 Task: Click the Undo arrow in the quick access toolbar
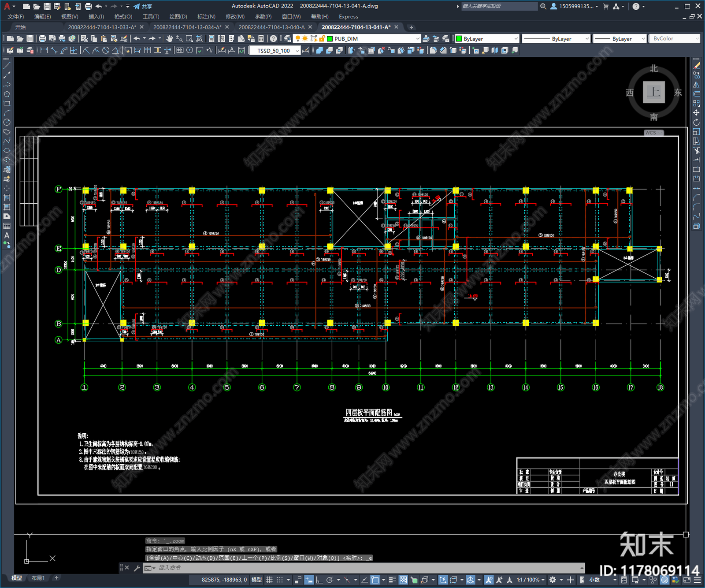99,6
